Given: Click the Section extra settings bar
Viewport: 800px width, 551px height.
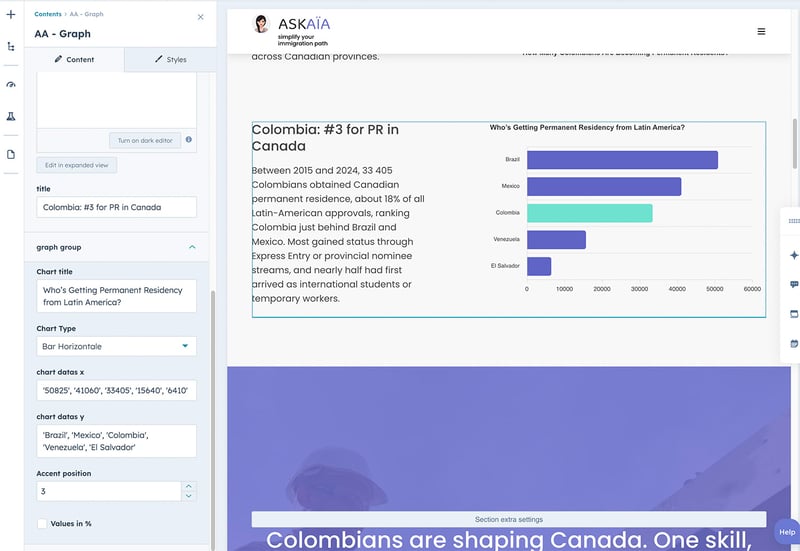Looking at the screenshot, I should click(x=509, y=519).
